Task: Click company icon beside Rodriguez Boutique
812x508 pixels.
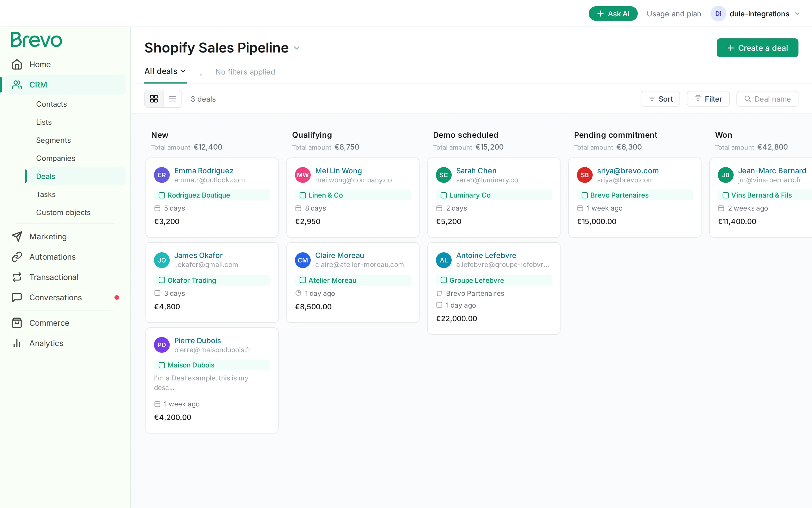Action: click(162, 195)
